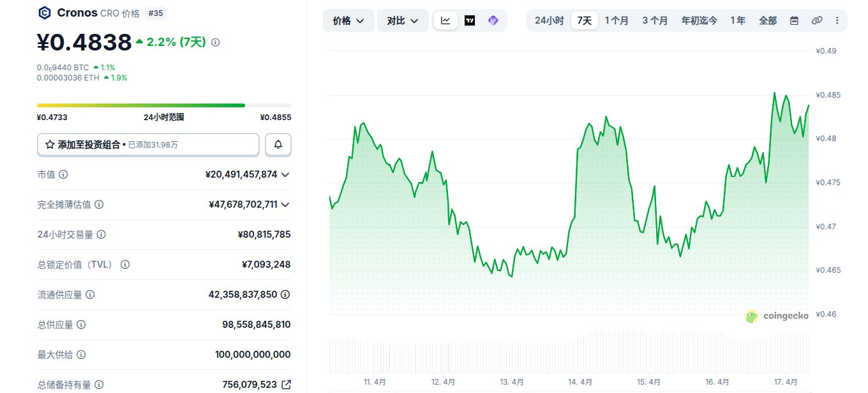
Task: Click 添加至投资组合 button
Action: (x=148, y=144)
